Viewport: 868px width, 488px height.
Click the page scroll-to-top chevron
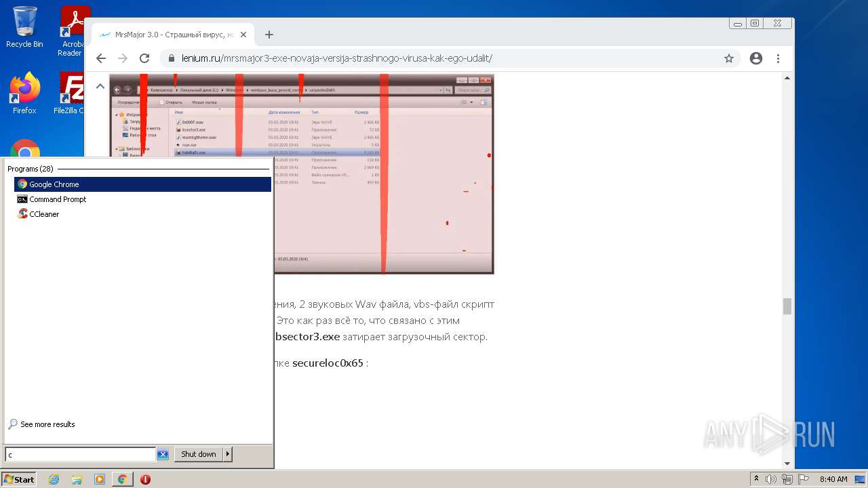coord(100,86)
